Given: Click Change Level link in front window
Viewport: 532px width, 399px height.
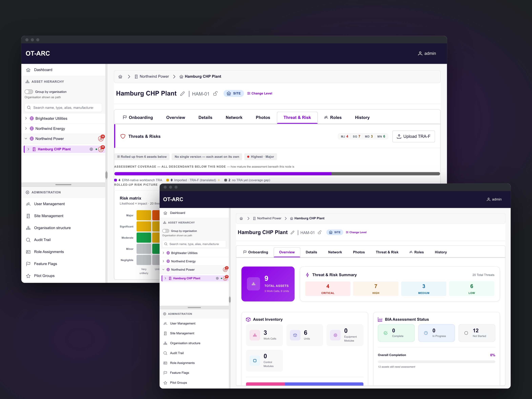Looking at the screenshot, I should click(356, 232).
